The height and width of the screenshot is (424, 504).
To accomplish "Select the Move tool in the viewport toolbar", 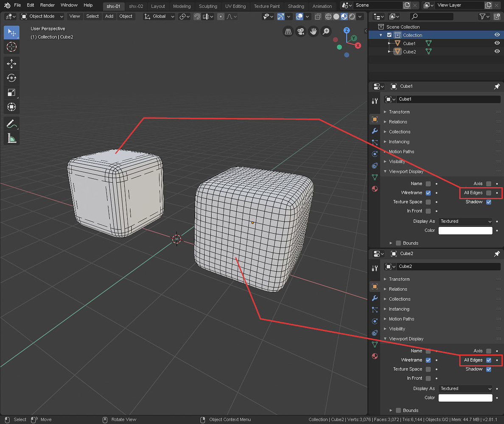I will (11, 64).
